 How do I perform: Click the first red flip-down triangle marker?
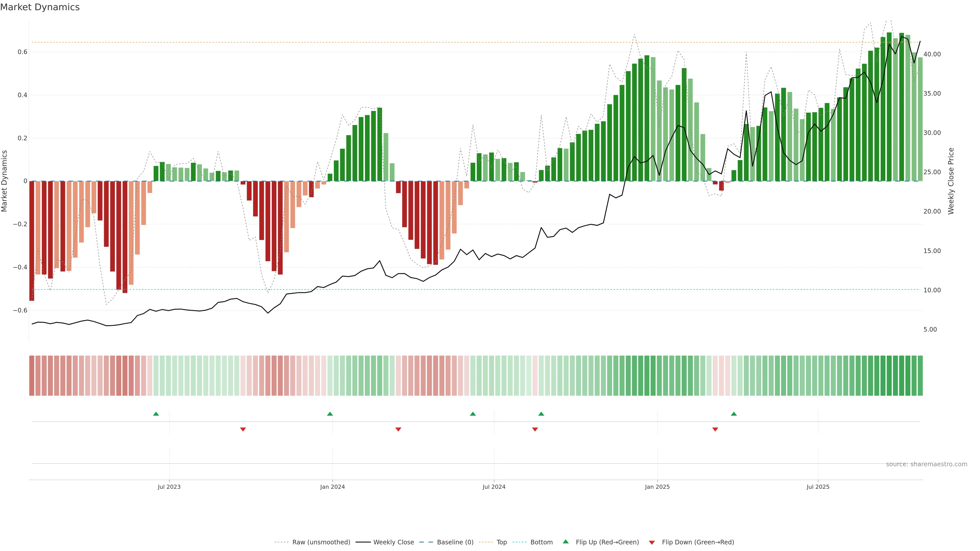pyautogui.click(x=243, y=429)
